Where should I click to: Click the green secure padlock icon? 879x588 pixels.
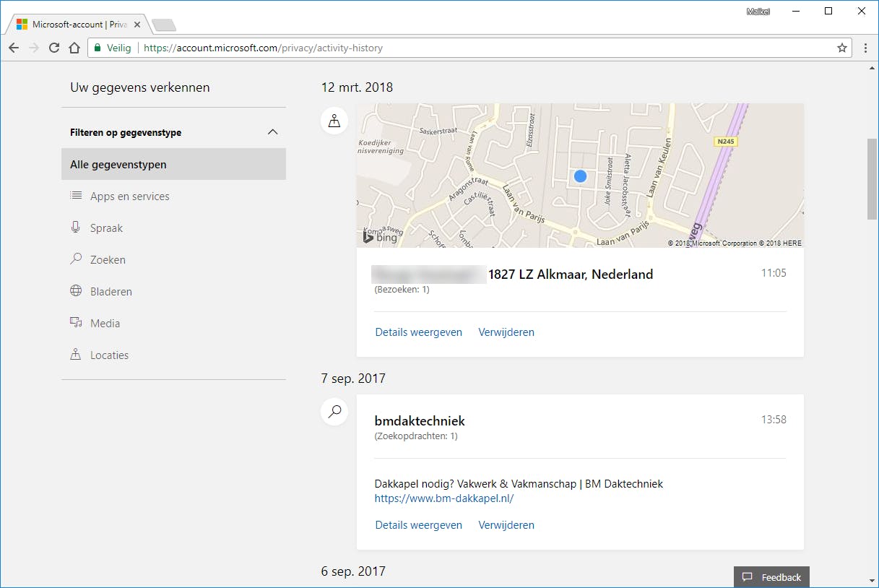98,48
